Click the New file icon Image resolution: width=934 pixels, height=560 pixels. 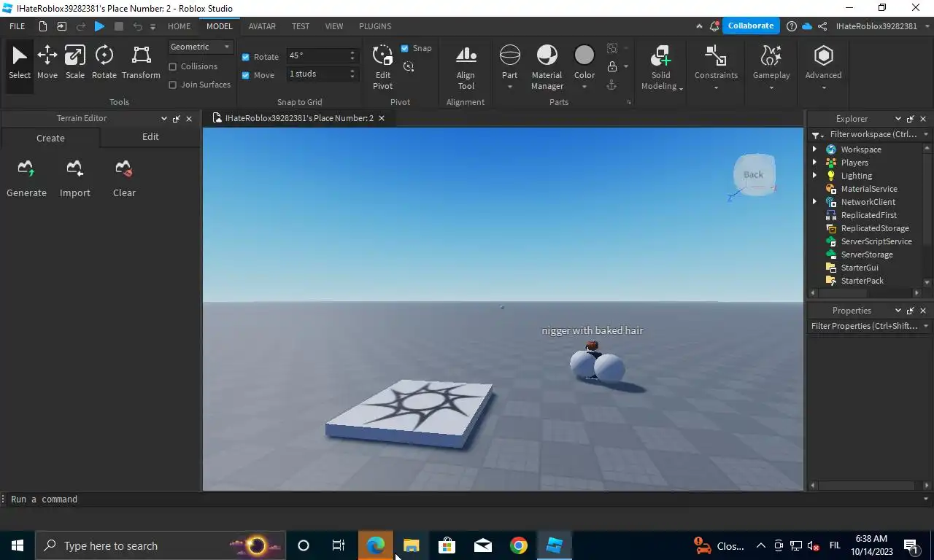43,26
